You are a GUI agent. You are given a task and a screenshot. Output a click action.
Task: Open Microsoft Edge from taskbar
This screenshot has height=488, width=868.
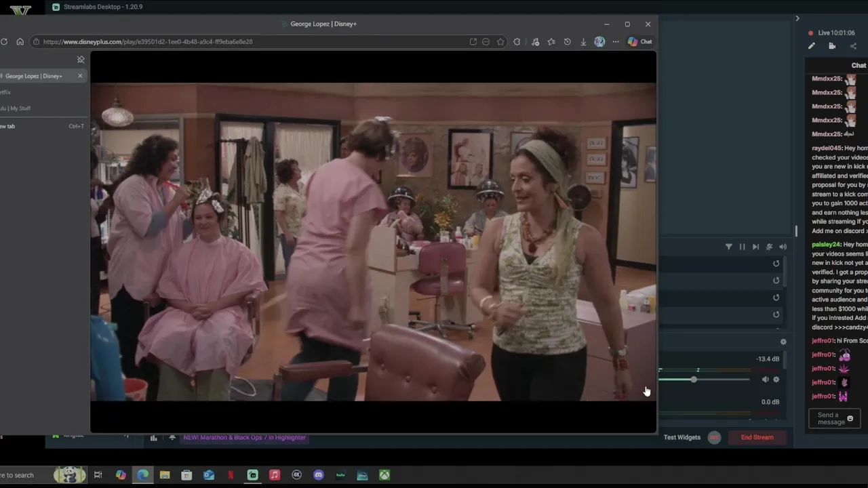tap(143, 475)
